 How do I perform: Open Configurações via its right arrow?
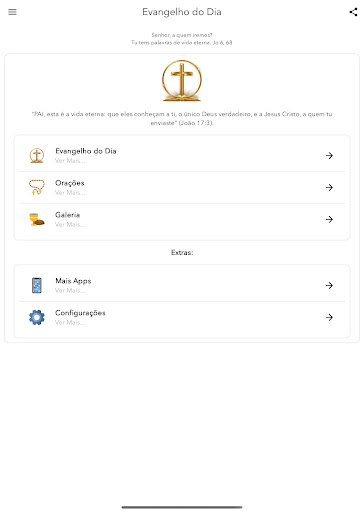click(x=329, y=317)
